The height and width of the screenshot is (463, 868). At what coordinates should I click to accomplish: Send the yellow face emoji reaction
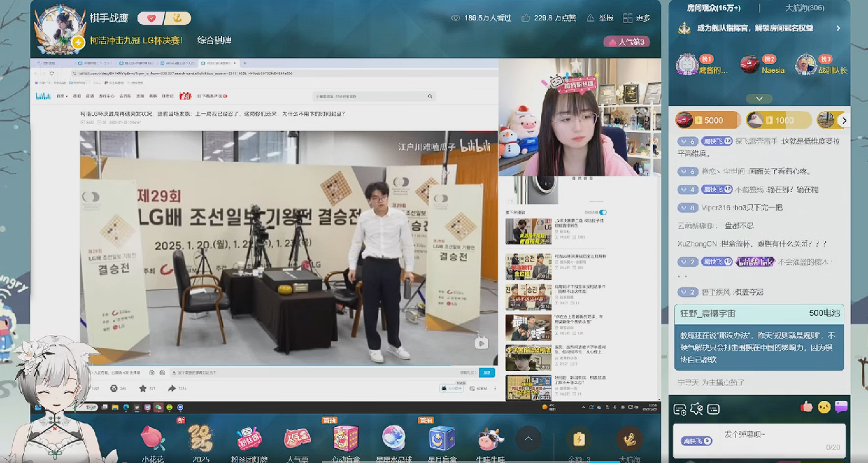[824, 406]
